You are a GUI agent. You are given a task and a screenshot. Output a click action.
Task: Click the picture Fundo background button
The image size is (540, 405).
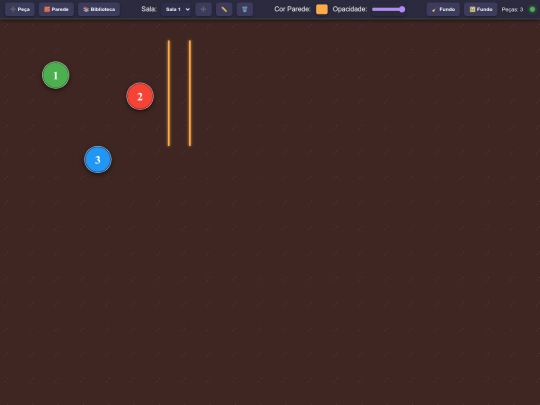[x=480, y=9]
